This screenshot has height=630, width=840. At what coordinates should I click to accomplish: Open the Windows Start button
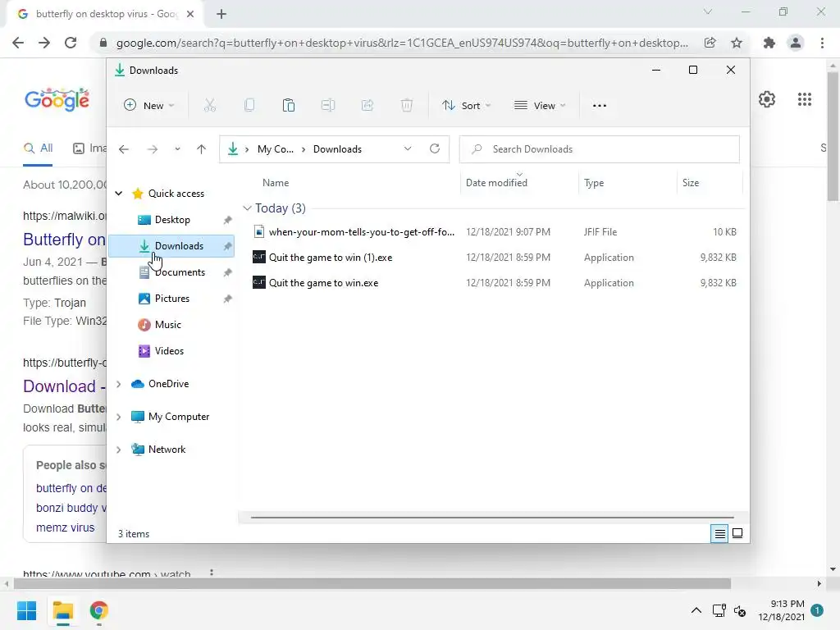[x=27, y=610]
